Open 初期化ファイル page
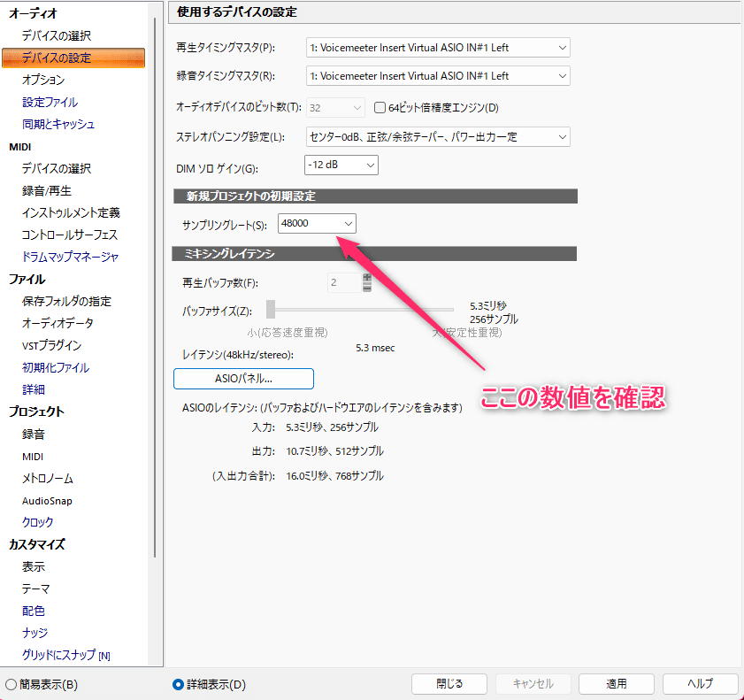The width and height of the screenshot is (744, 700). [56, 368]
